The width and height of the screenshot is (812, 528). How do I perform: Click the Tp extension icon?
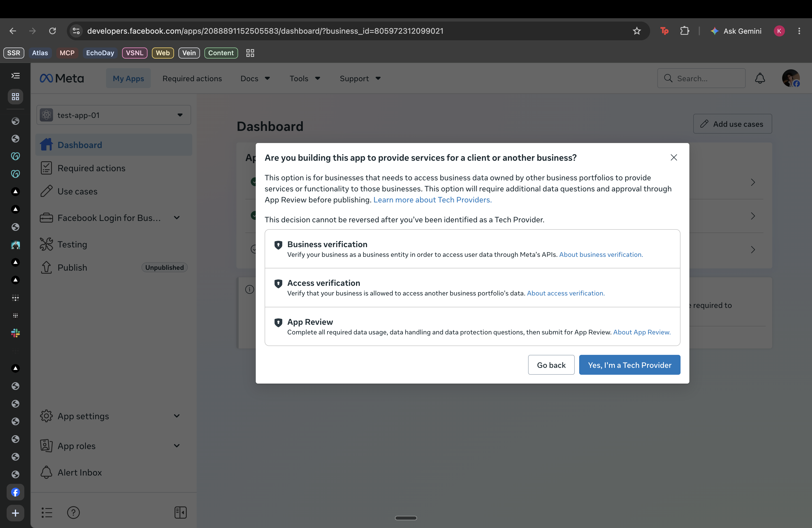pos(664,31)
